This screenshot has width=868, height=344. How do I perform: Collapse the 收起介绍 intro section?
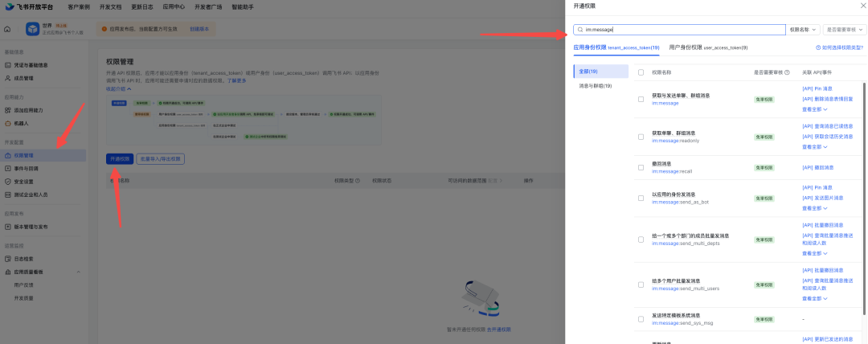coord(118,88)
